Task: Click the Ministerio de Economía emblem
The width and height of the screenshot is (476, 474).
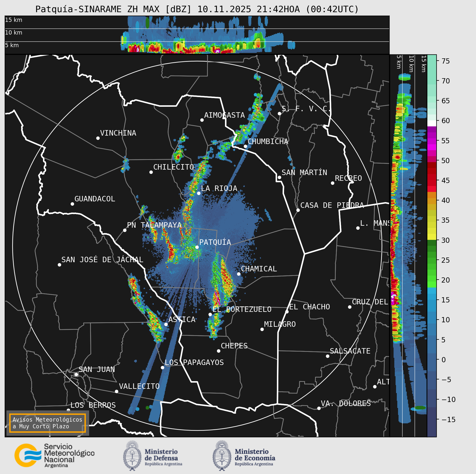Action: point(222,456)
